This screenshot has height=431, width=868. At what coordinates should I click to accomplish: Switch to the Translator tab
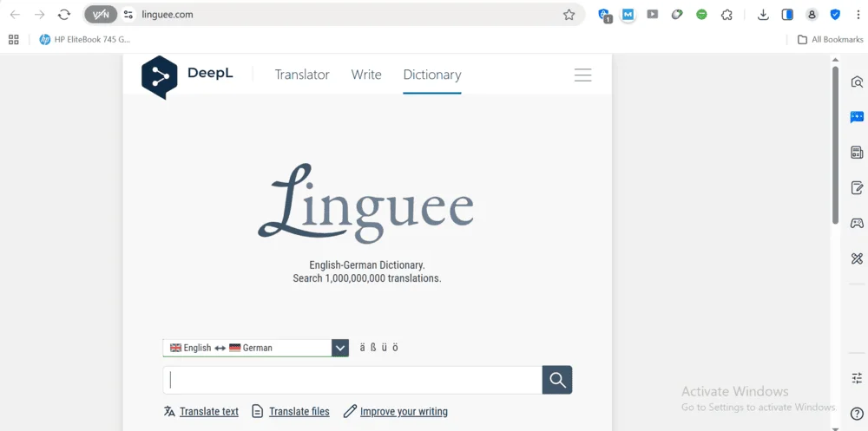click(x=302, y=75)
